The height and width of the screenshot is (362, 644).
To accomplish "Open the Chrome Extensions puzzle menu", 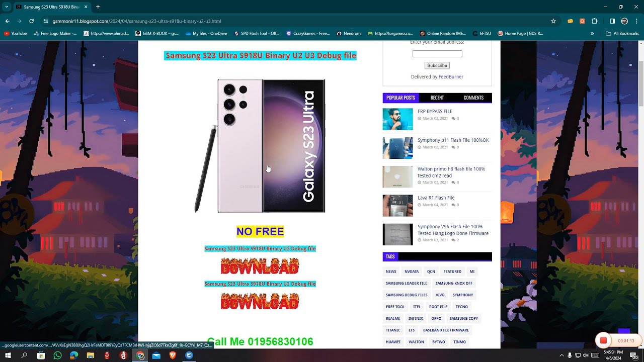I will pos(595,21).
